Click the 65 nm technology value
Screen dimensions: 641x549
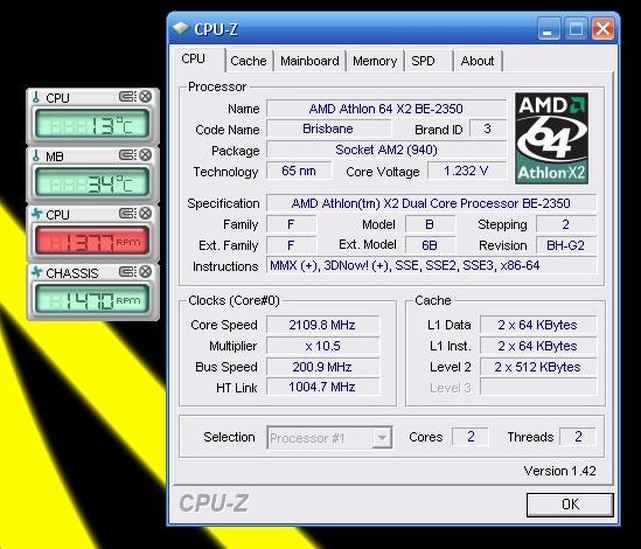click(299, 171)
